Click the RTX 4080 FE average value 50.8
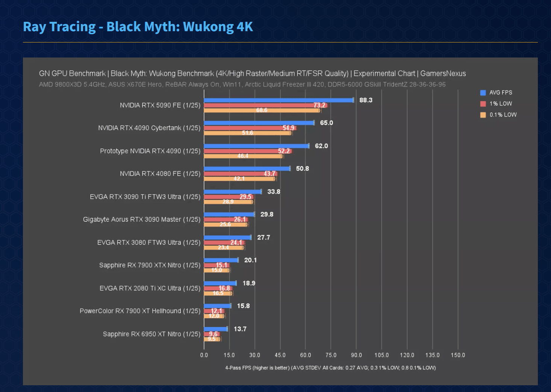The image size is (551, 392). tap(303, 169)
